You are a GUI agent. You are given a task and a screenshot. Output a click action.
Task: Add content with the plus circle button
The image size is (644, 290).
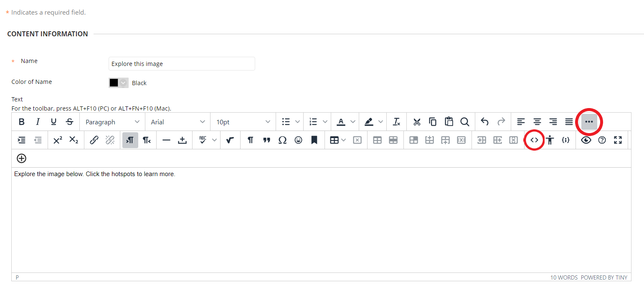click(21, 158)
